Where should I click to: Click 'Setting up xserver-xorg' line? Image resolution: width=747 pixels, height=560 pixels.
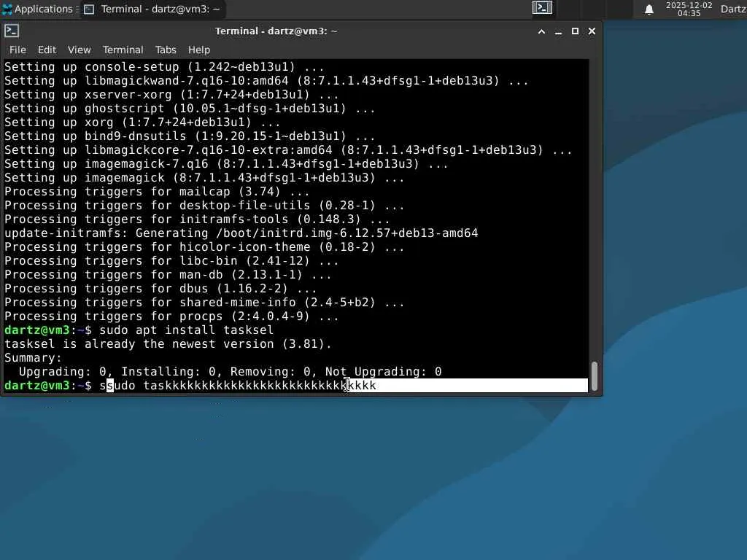tap(171, 94)
